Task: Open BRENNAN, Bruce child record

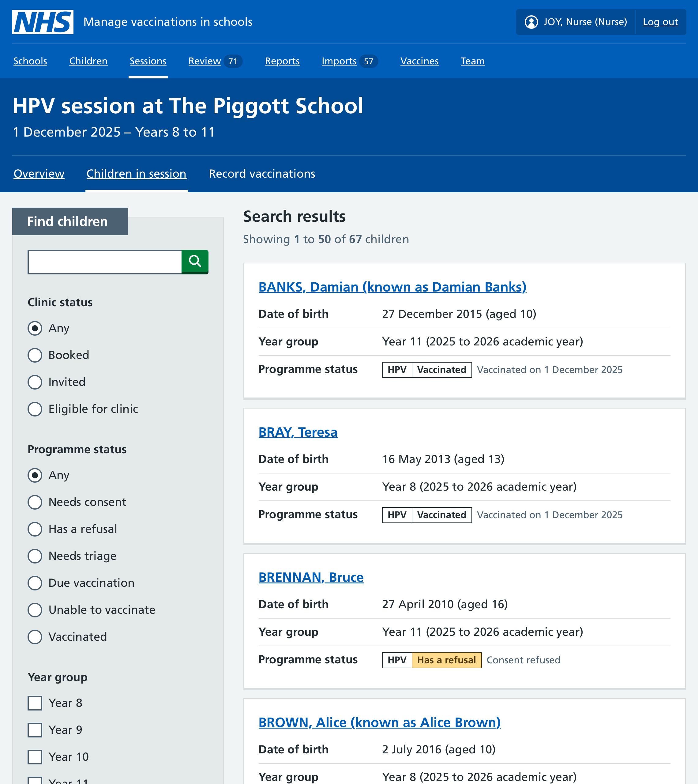Action: click(x=311, y=577)
